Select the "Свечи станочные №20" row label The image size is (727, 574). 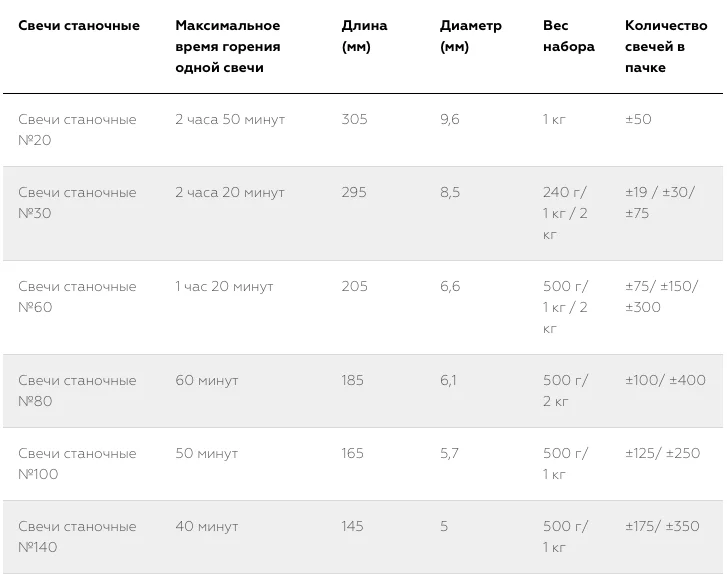pos(77,130)
